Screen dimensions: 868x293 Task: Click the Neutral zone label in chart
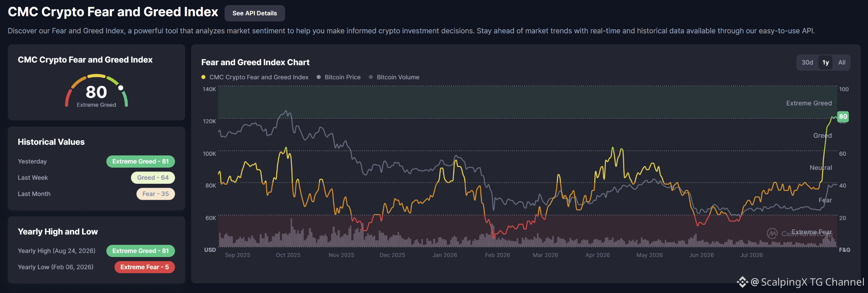click(x=821, y=168)
